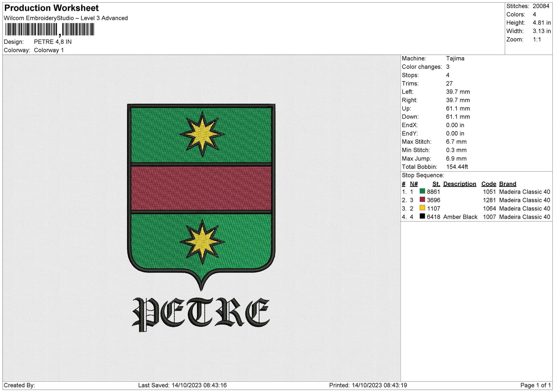This screenshot has width=555, height=392.
Task: Click the Created By label
Action: 19,385
